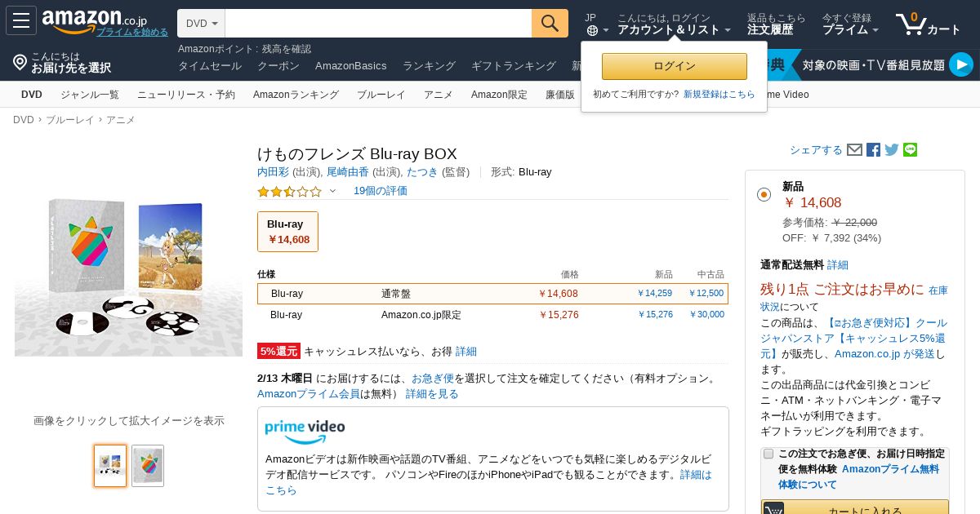Go to the ランキング menu item

[x=429, y=66]
